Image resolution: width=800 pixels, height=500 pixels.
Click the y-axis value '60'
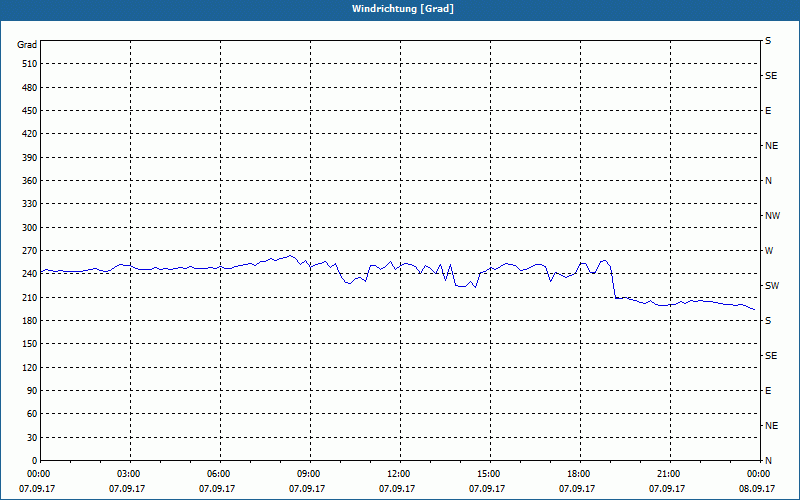[32, 414]
